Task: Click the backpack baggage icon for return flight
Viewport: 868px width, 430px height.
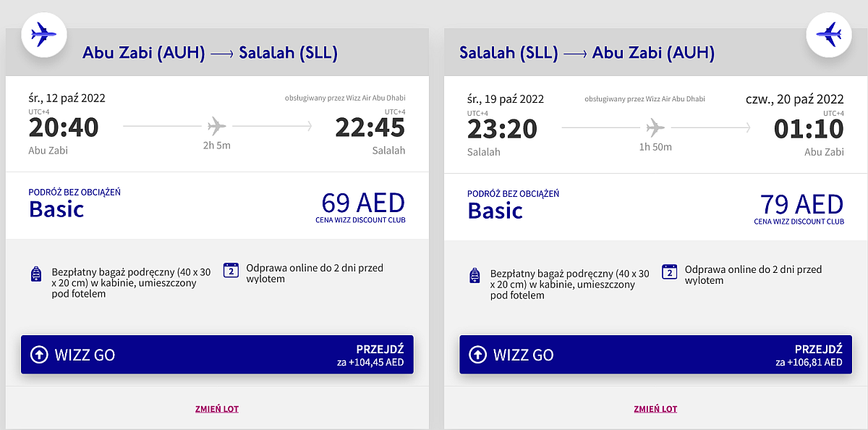Action: [x=475, y=275]
